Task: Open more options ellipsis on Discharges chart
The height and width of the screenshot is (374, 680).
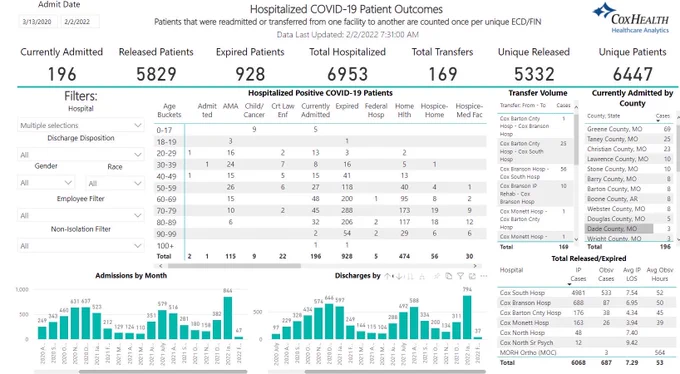Action: click(484, 276)
